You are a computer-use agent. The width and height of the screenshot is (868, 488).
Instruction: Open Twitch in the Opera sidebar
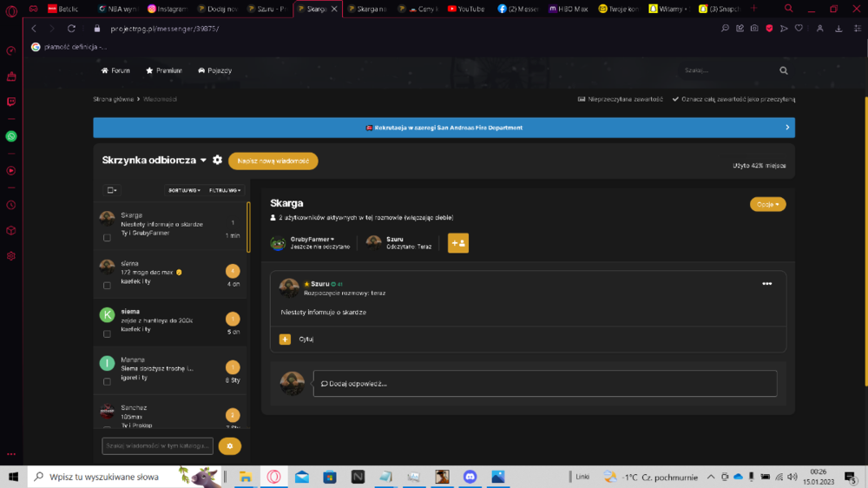11,102
